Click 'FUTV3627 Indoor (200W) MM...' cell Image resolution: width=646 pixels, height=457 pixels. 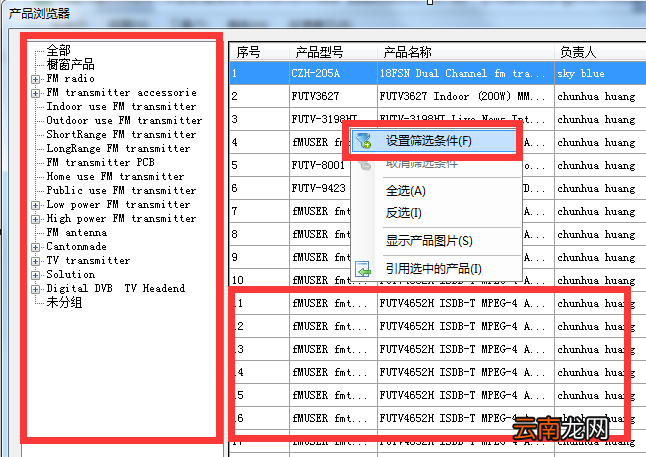pyautogui.click(x=466, y=96)
